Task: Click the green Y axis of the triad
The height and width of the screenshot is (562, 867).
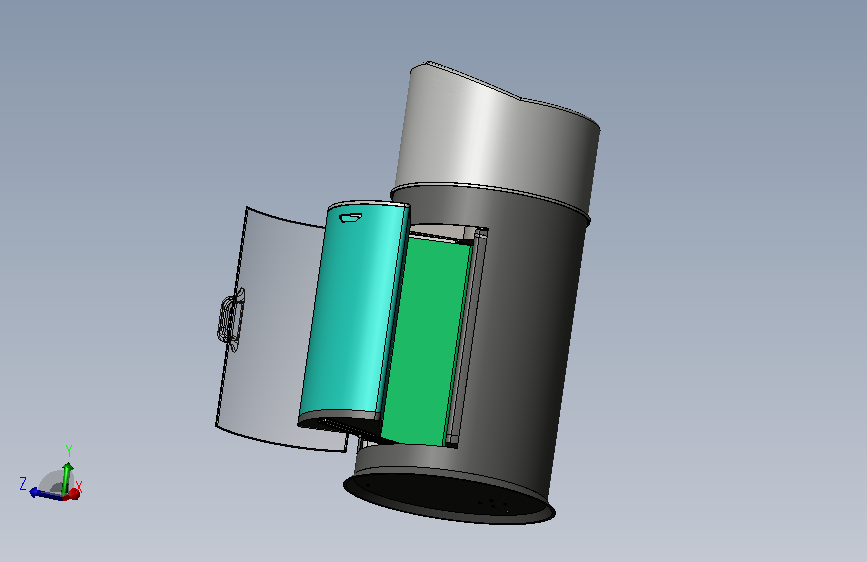Action: tap(67, 477)
